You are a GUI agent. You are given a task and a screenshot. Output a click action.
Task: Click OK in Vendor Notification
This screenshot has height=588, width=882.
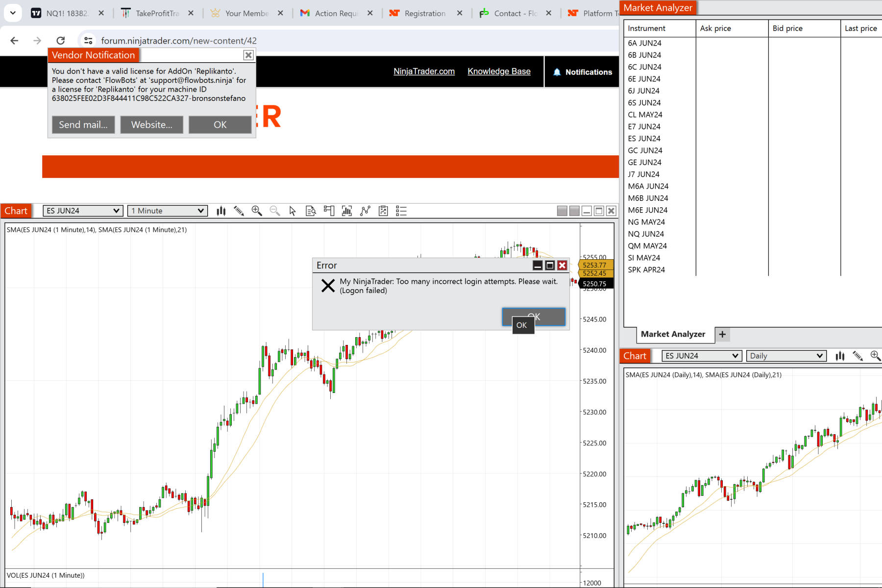[220, 124]
